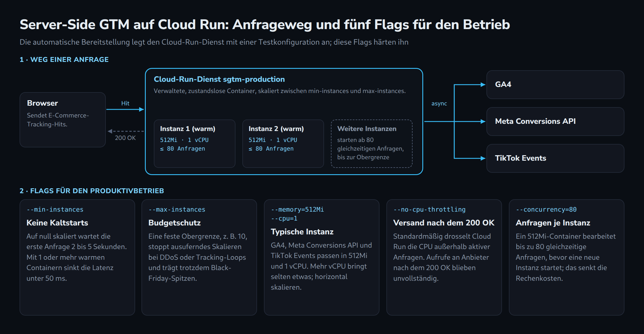Click the 'async' connector label
This screenshot has height=334, width=644.
[x=439, y=103]
